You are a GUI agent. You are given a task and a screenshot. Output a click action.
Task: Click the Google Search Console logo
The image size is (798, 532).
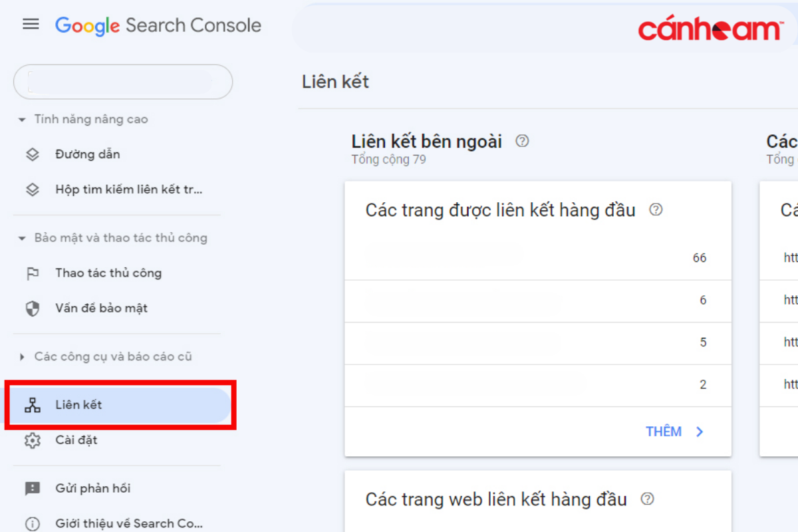(158, 25)
